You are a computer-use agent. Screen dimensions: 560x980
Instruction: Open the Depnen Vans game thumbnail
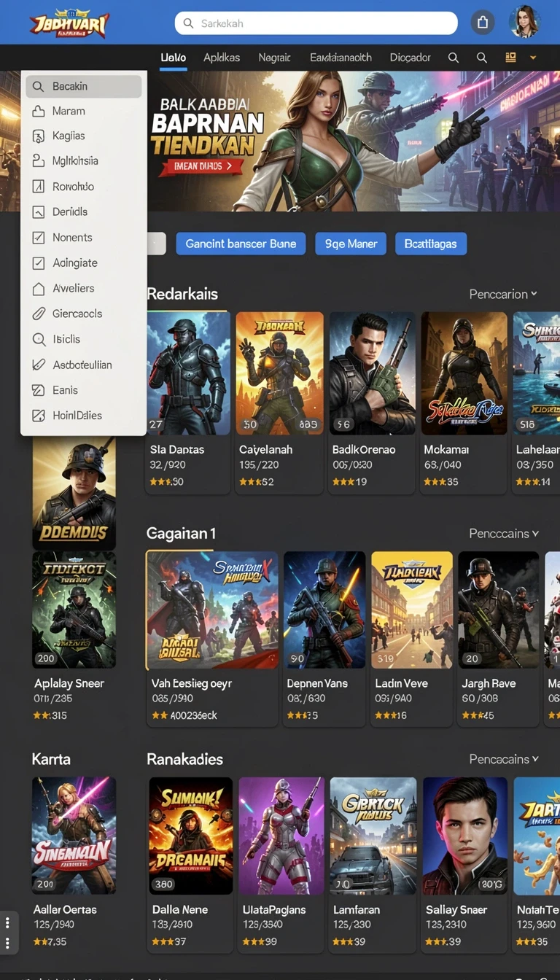point(324,610)
